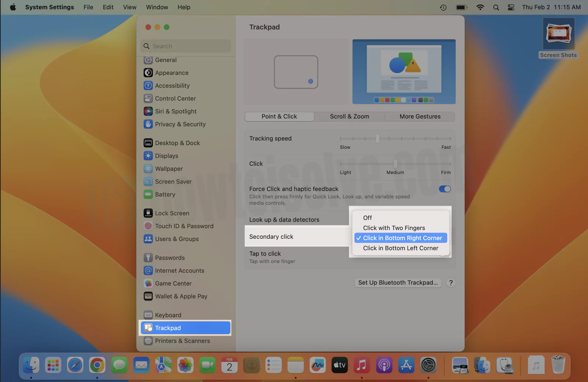Open the Photos app in the Dock
The width and height of the screenshot is (588, 382).
point(185,365)
